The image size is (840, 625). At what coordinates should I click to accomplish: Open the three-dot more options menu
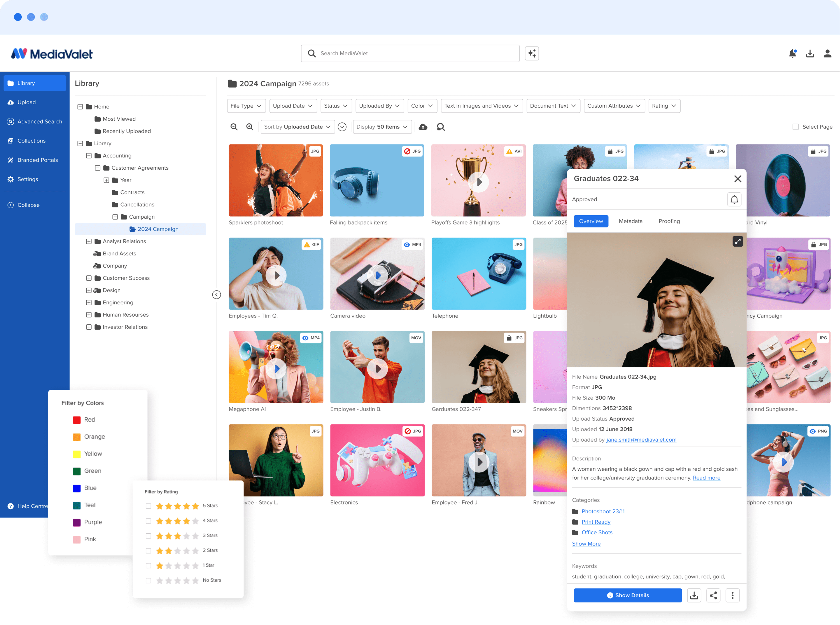coord(733,595)
